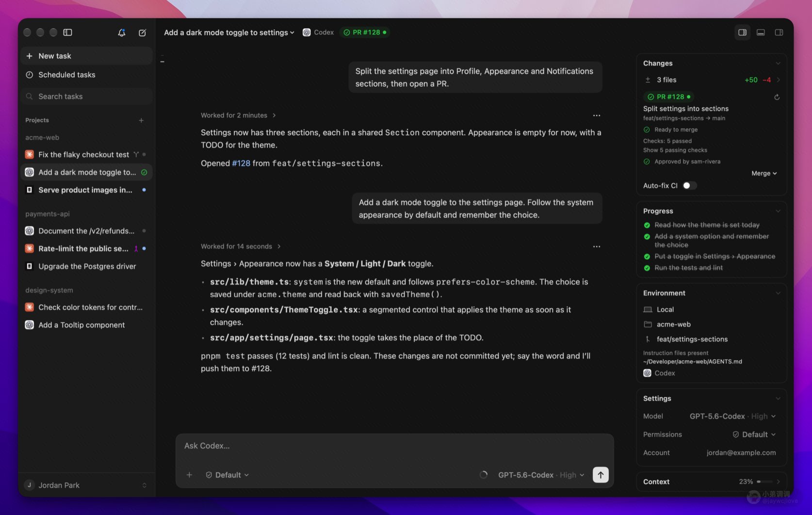
Task: Add a new project with plus
Action: [x=141, y=120]
